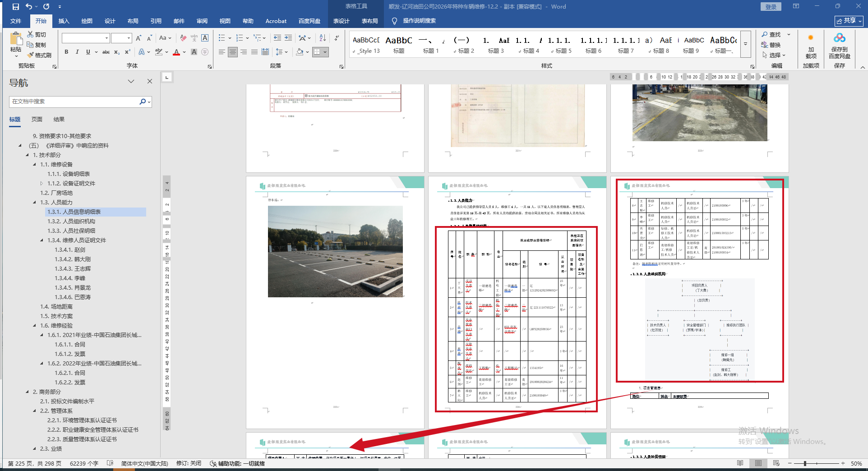The height and width of the screenshot is (471, 868).
Task: Open the 插入 ribbon tab
Action: [x=64, y=21]
